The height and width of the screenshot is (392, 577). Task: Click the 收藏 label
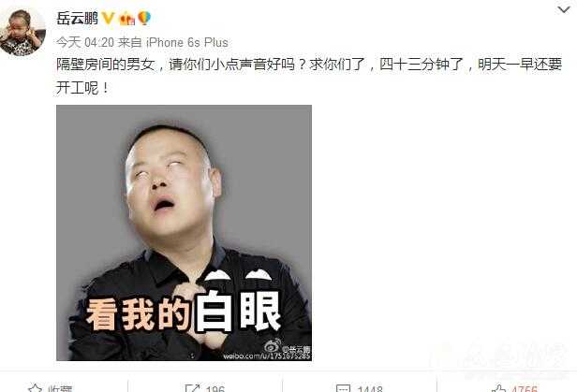[x=60, y=388]
